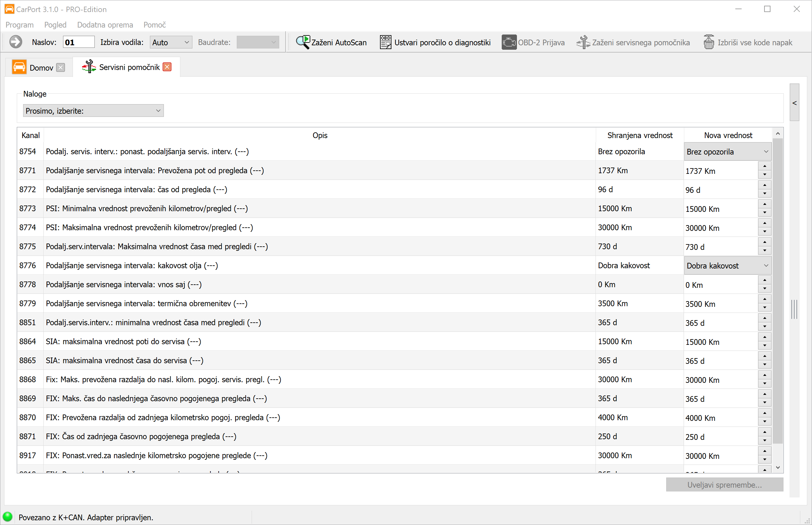
Task: Click the trash can to clear fault codes
Action: click(709, 42)
